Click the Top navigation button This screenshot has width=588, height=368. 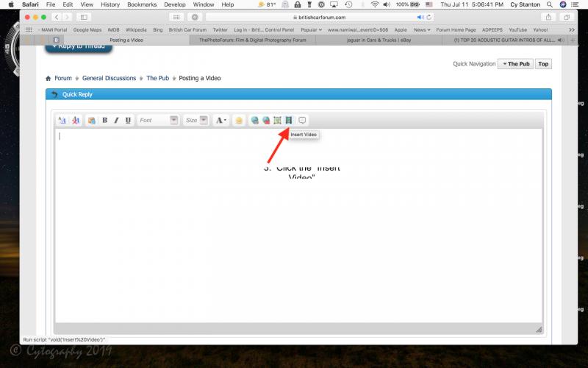543,64
